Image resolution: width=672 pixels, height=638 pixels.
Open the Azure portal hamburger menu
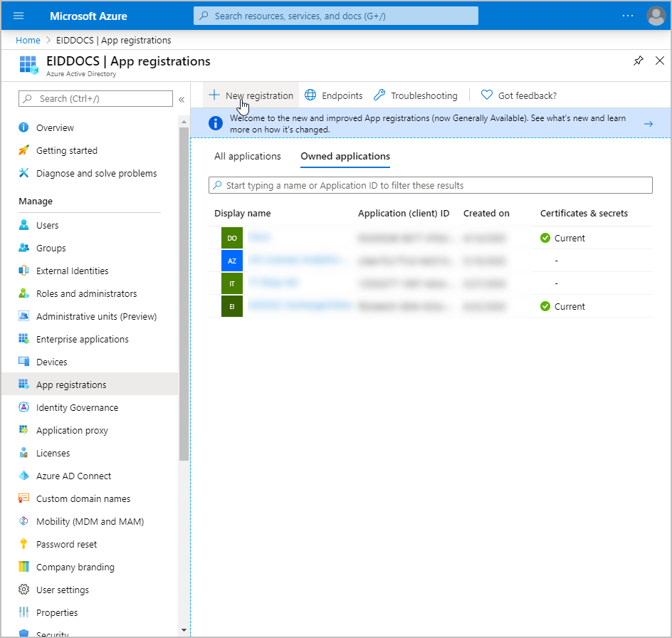pyautogui.click(x=19, y=16)
